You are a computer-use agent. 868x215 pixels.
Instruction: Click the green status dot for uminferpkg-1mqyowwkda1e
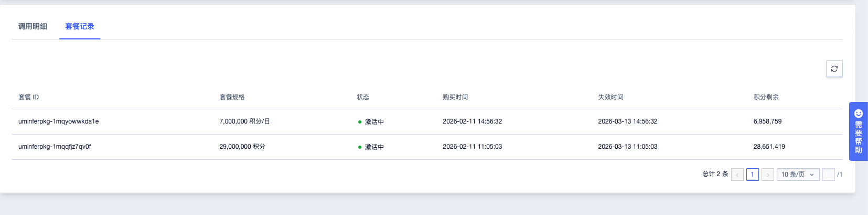coord(360,122)
